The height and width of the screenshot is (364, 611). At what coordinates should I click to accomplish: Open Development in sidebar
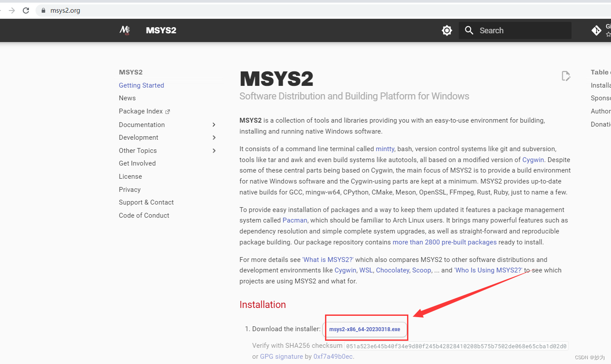pyautogui.click(x=139, y=138)
